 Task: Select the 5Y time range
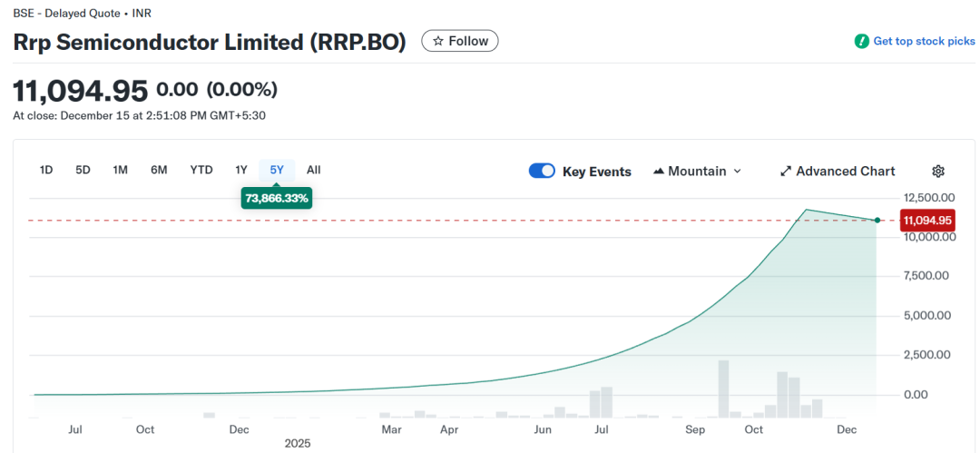click(x=277, y=170)
